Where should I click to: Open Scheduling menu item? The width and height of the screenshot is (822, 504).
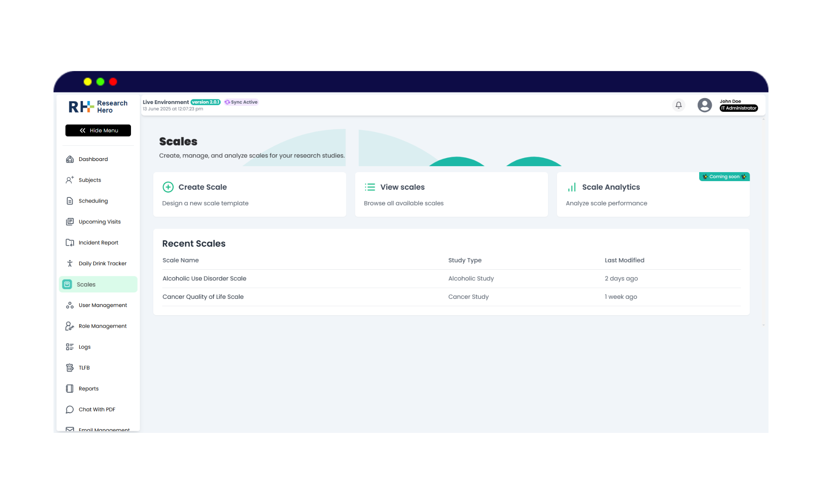coord(98,201)
